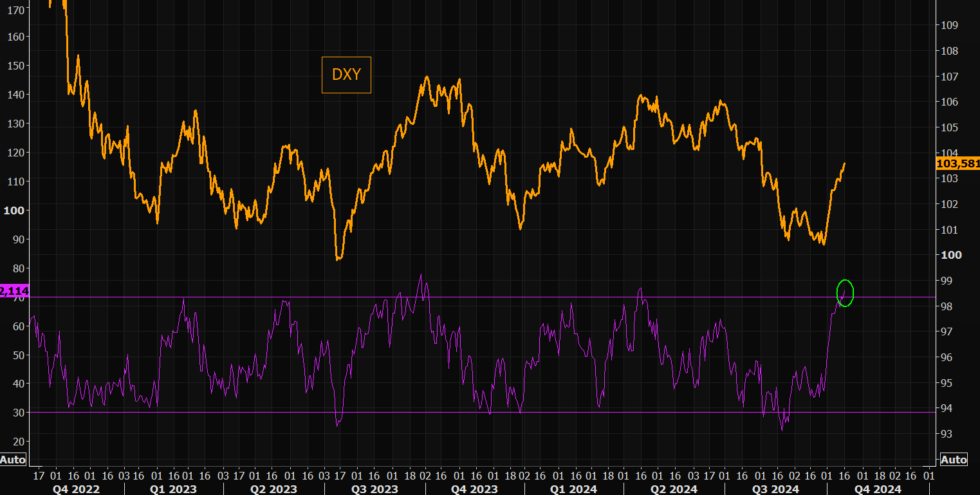Select the Q4 2022 quarter label
The image size is (980, 495).
76,489
